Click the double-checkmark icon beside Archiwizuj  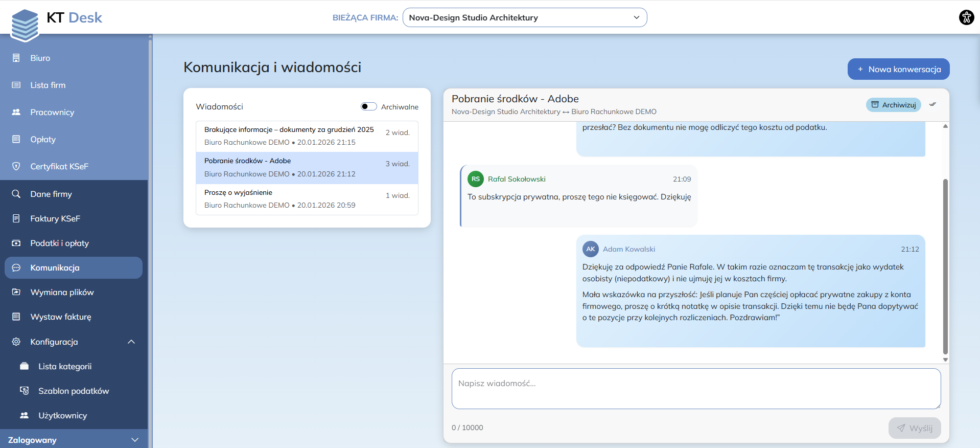(x=932, y=104)
